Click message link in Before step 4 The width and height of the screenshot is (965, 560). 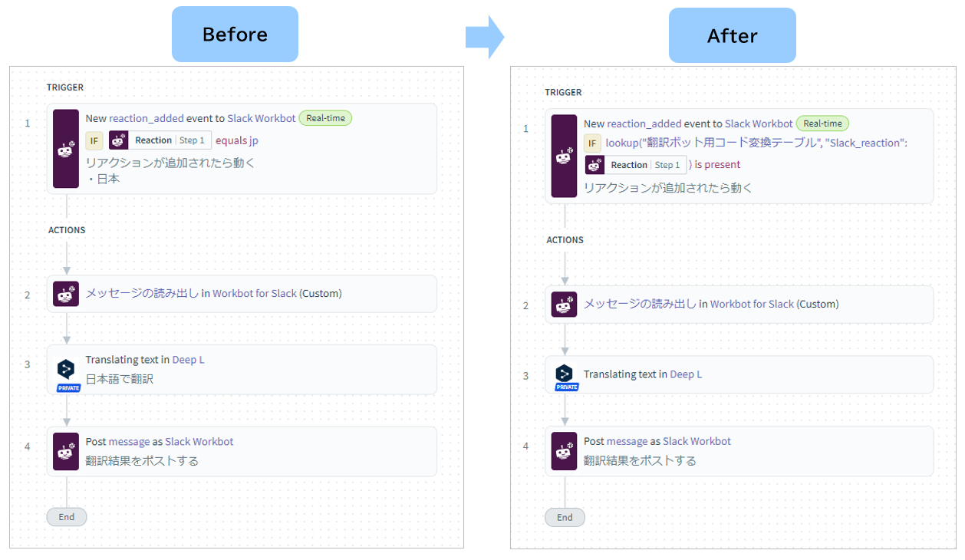tap(129, 442)
